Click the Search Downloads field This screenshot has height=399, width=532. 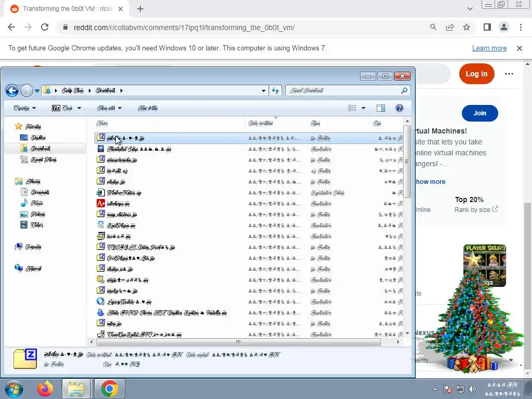coord(348,90)
